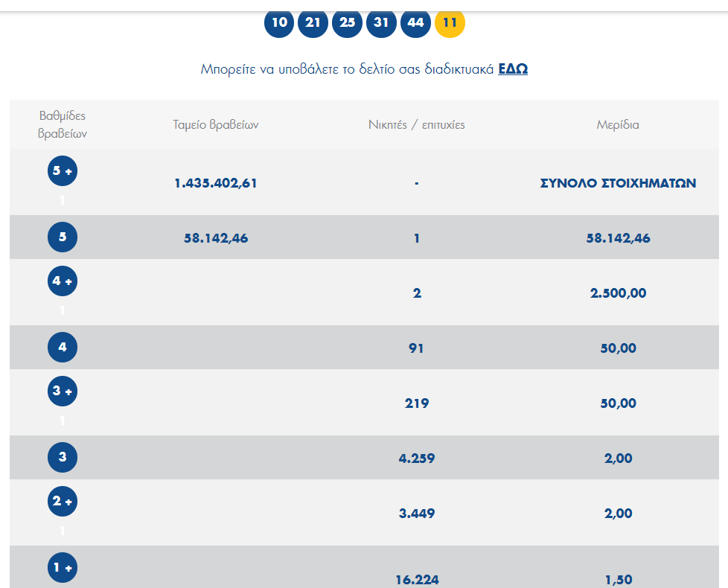Viewport: 728px width, 588px height.
Task: Click the 2+1 prize tier badge
Action: pos(63,502)
